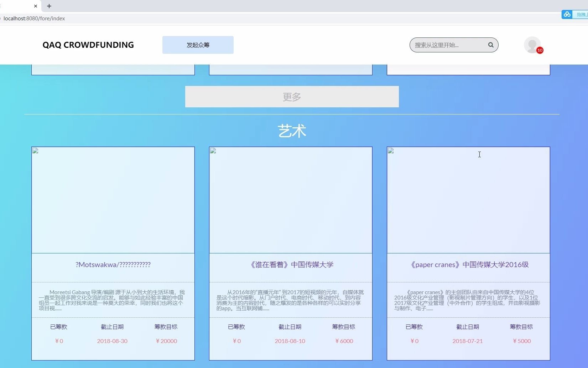
Task: Click the 更多 button
Action: coord(292,97)
